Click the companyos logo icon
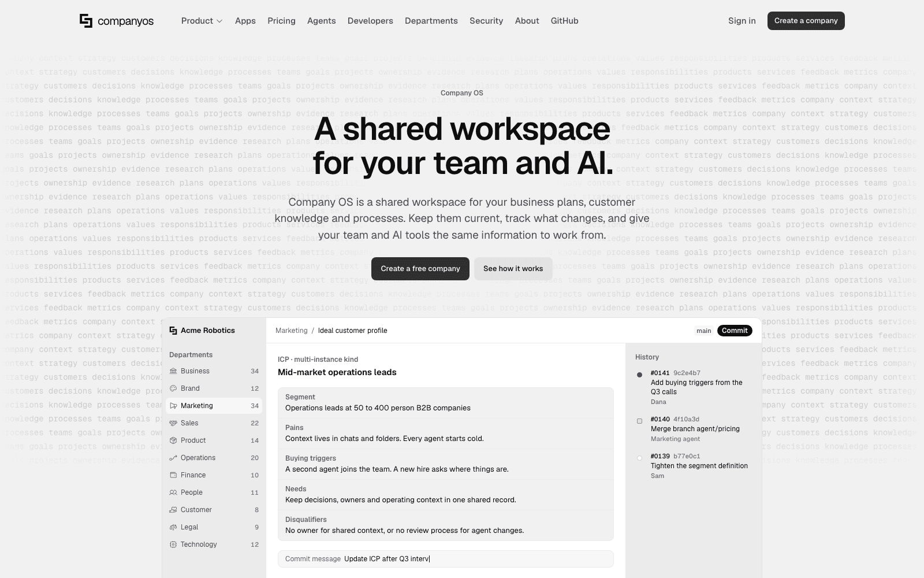 click(x=86, y=21)
